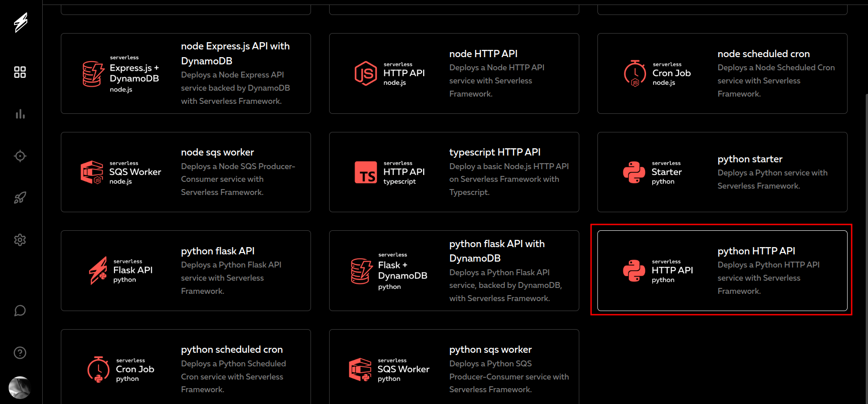
Task: Click the node SQS Worker icon
Action: (92, 172)
